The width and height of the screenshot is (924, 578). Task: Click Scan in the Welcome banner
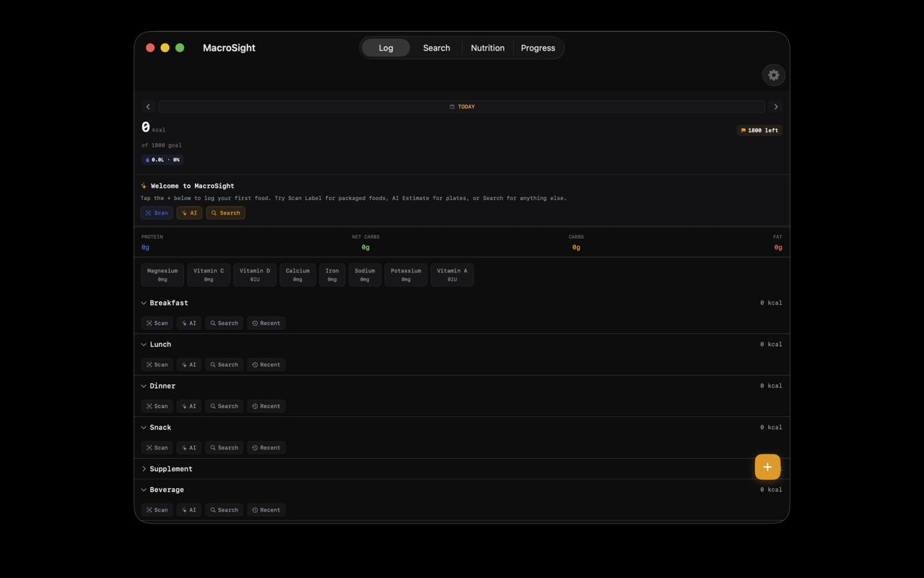[157, 213]
